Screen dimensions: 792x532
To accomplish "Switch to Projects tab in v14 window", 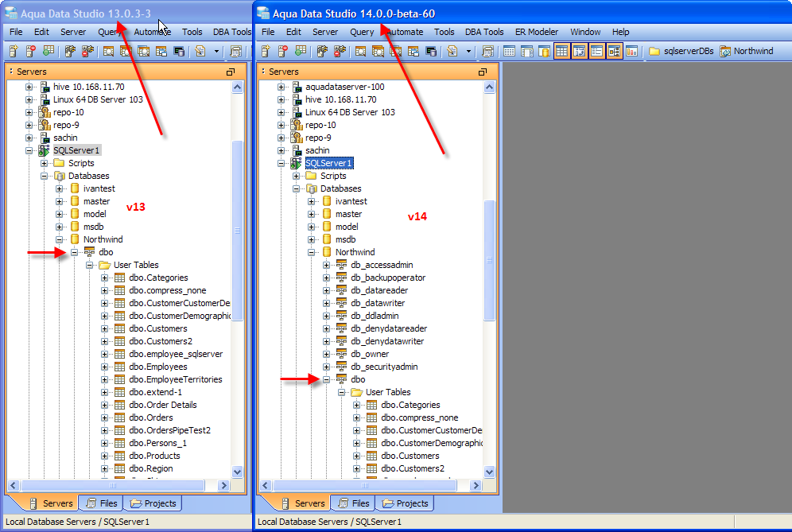I will click(405, 503).
